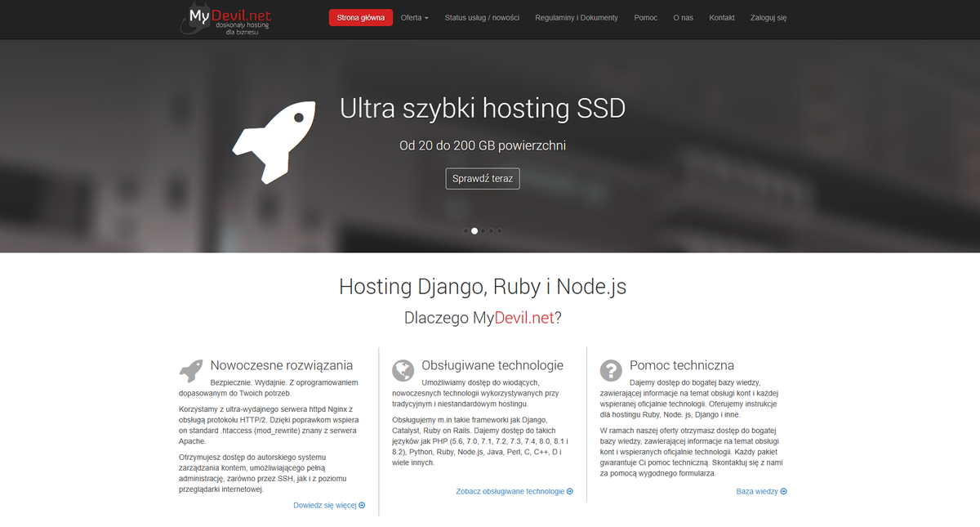Select the first carousel slide indicator dot
This screenshot has height=527, width=980.
[465, 230]
